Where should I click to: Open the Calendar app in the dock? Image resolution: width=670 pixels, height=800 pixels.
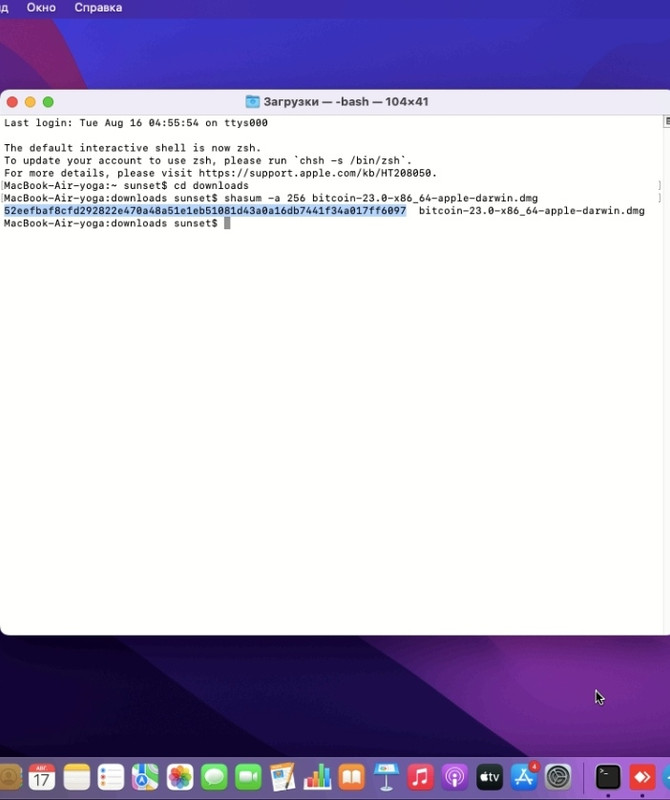tap(42, 777)
